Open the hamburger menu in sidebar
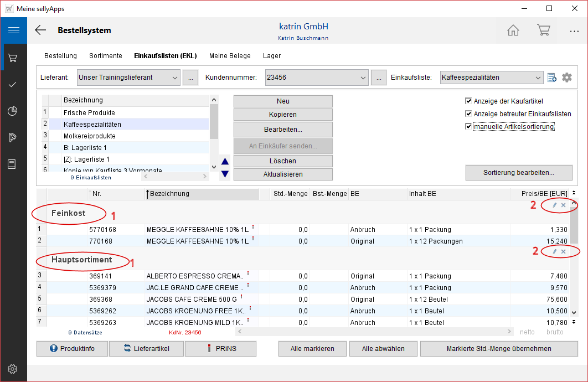 coord(13,30)
